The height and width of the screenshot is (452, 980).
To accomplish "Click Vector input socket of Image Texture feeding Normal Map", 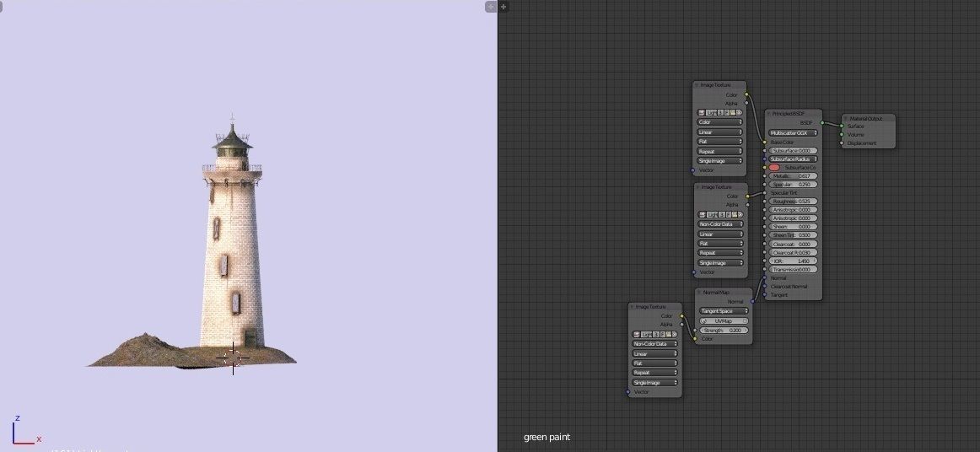I will [628, 392].
